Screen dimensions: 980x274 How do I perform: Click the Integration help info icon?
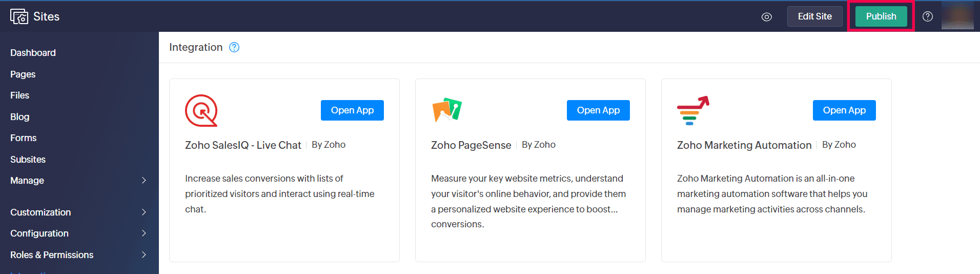tap(234, 47)
